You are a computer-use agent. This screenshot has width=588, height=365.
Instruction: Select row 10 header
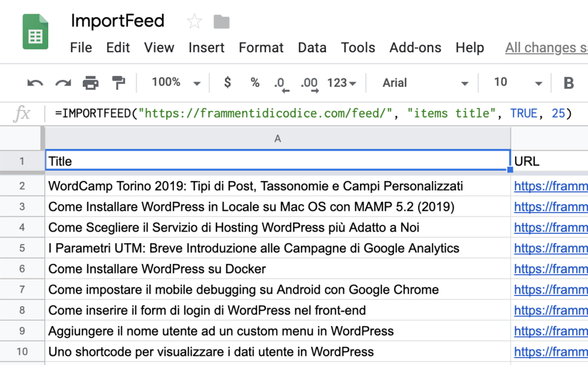coord(22,352)
